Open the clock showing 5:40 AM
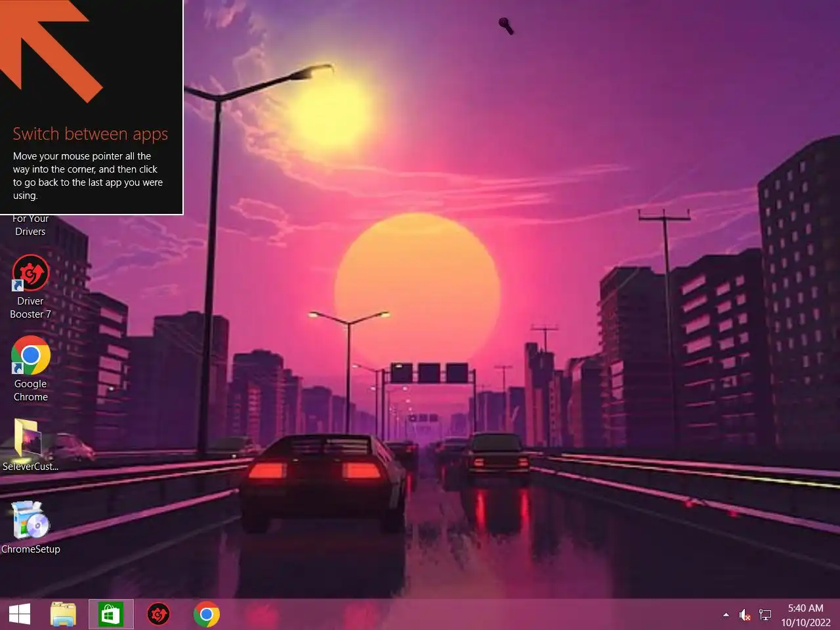 [x=805, y=608]
